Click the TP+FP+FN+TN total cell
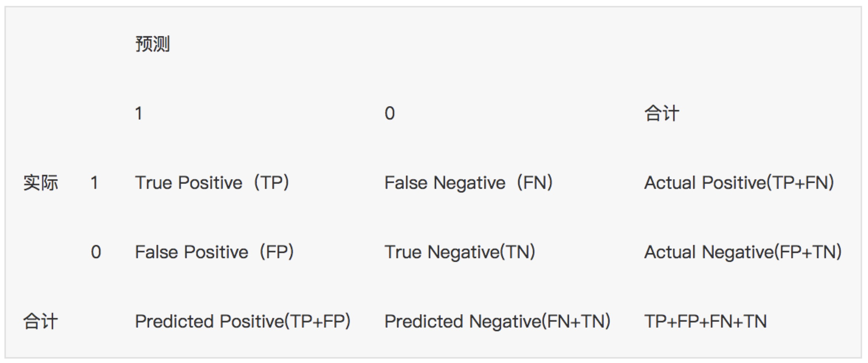 [706, 321]
